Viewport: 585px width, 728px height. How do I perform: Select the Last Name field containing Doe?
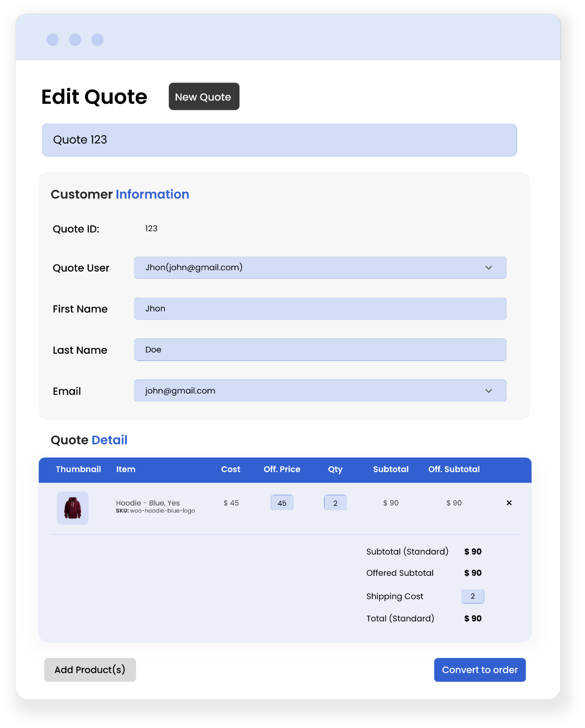(320, 350)
